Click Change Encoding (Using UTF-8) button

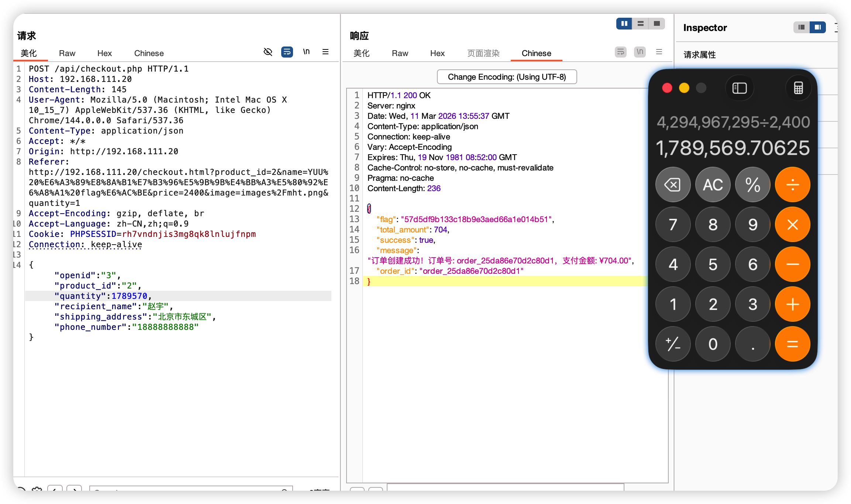(x=507, y=77)
